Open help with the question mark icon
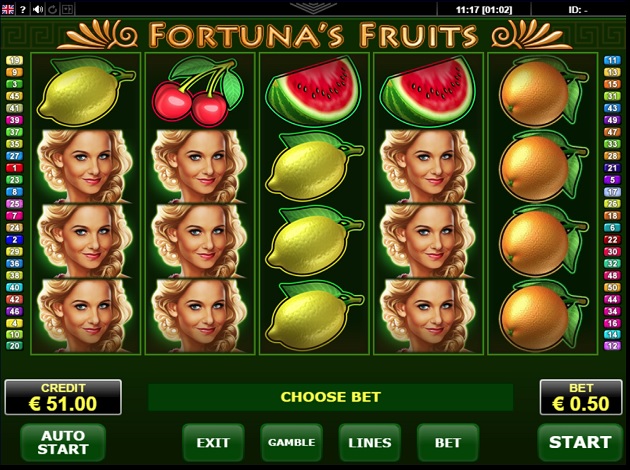This screenshot has width=630, height=470. click(23, 9)
